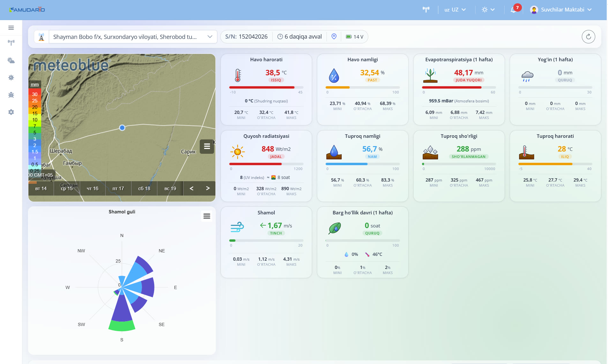This screenshot has height=364, width=608.
Task: Click the clock icon beside 6 daqiqa avval
Action: (x=280, y=37)
